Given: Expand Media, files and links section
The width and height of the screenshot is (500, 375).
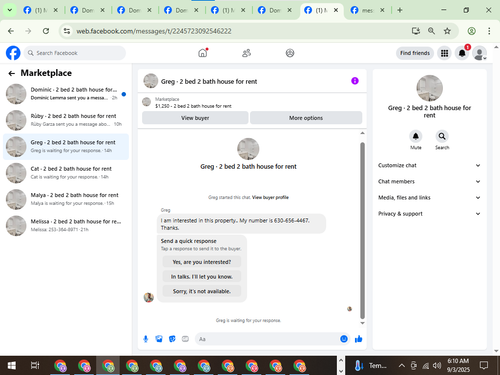Looking at the screenshot, I should point(429,198).
